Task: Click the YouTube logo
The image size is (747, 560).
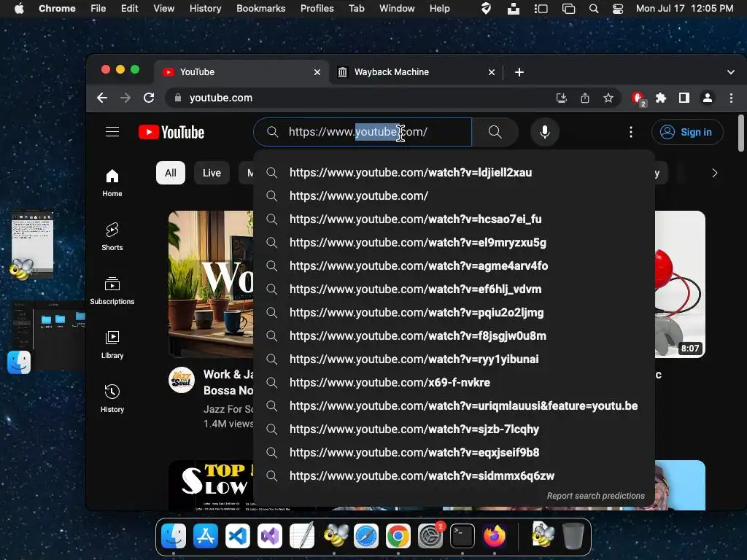Action: point(171,133)
